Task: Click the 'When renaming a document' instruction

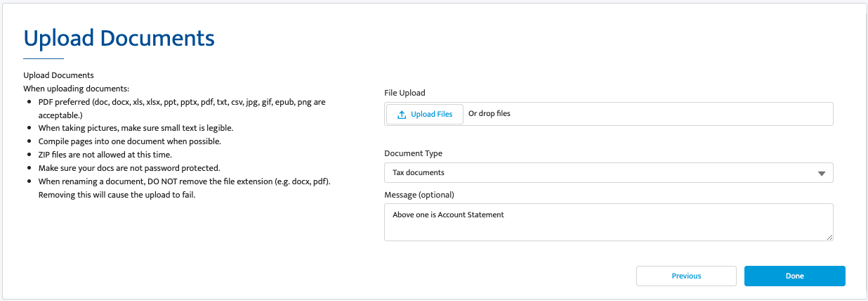Action: tap(184, 181)
